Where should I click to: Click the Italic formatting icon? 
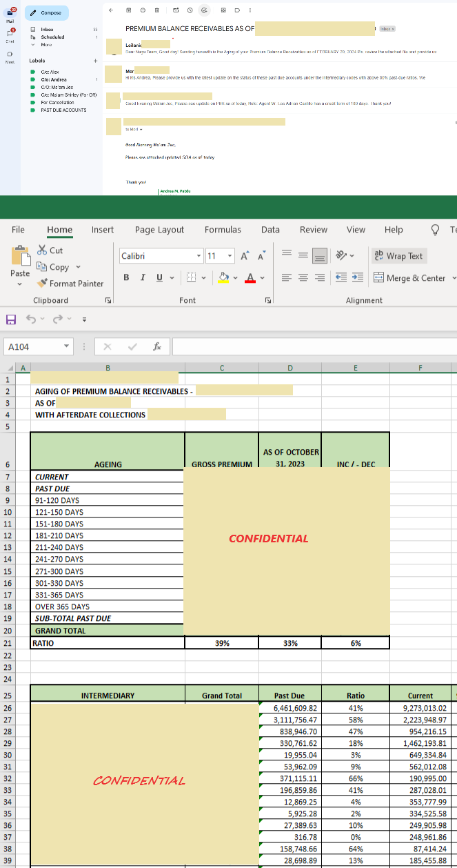[144, 277]
